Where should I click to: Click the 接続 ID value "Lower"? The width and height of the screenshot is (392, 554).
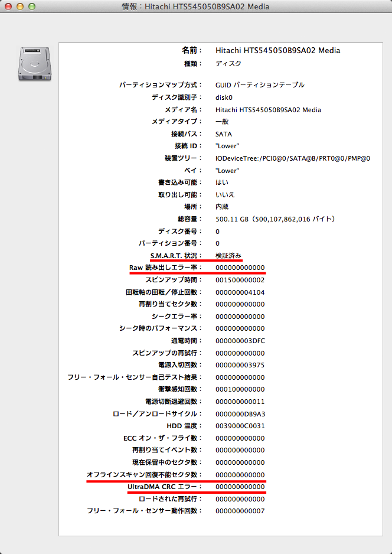227,146
